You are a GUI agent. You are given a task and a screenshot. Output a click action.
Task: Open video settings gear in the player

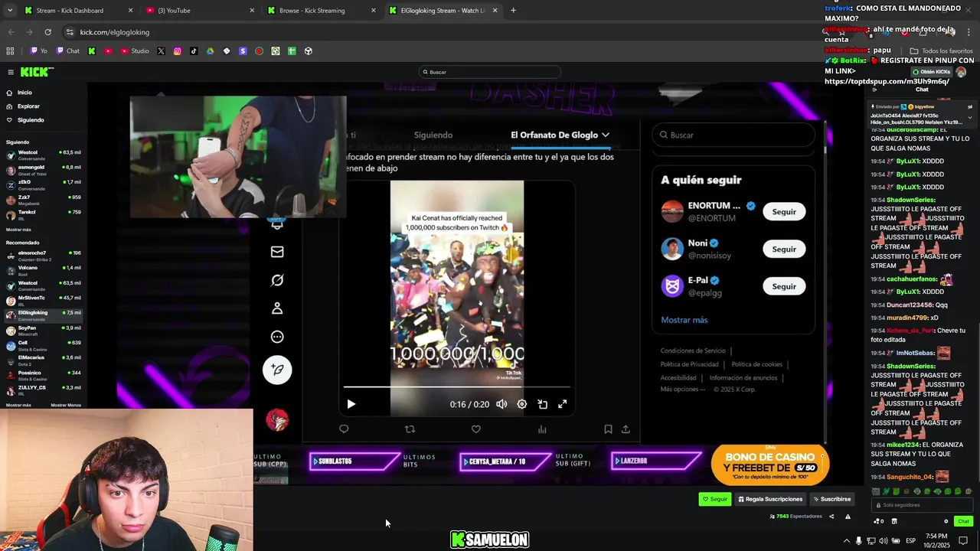(x=521, y=404)
